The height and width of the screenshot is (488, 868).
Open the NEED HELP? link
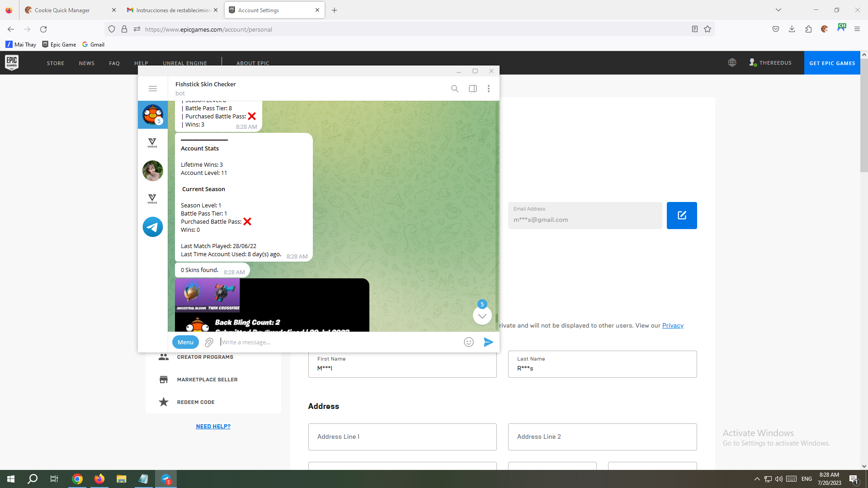(213, 426)
